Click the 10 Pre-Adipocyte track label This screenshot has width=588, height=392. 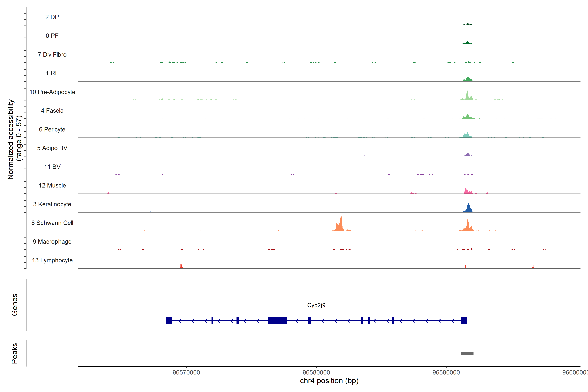pyautogui.click(x=52, y=92)
